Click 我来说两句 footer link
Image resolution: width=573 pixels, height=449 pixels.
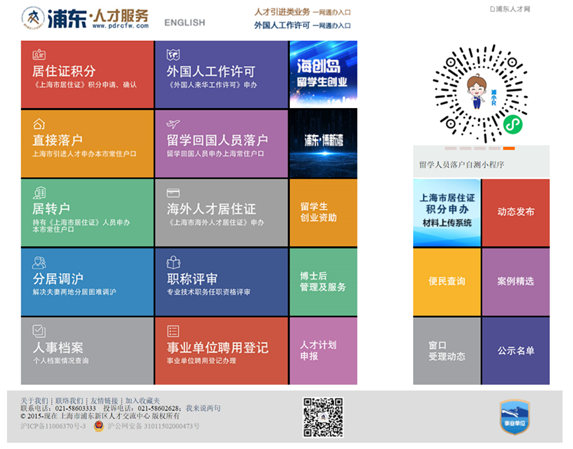click(204, 408)
